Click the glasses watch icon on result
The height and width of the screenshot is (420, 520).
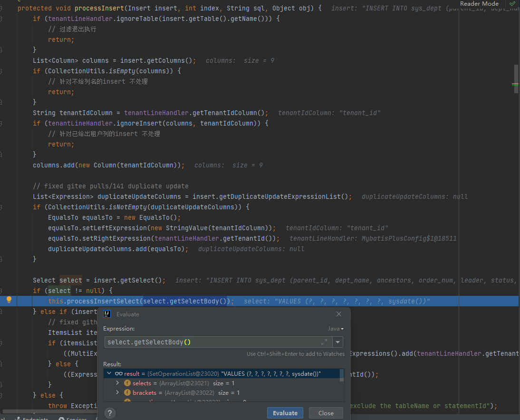[119, 373]
